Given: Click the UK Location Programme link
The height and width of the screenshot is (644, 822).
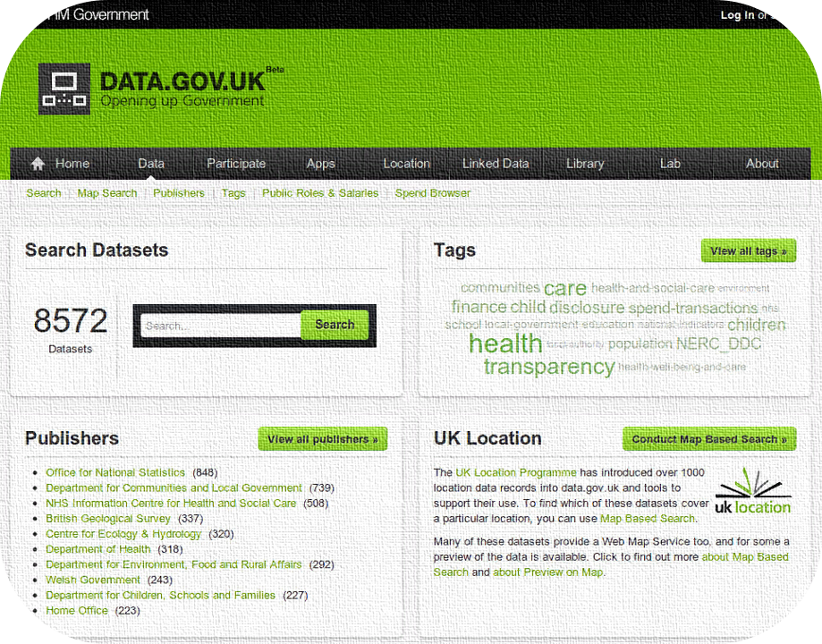Looking at the screenshot, I should pos(516,472).
